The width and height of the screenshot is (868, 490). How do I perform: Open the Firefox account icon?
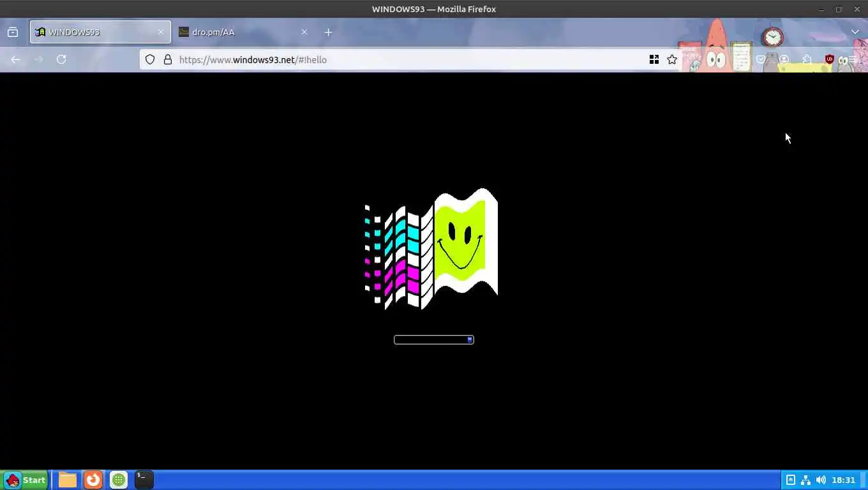[784, 59]
